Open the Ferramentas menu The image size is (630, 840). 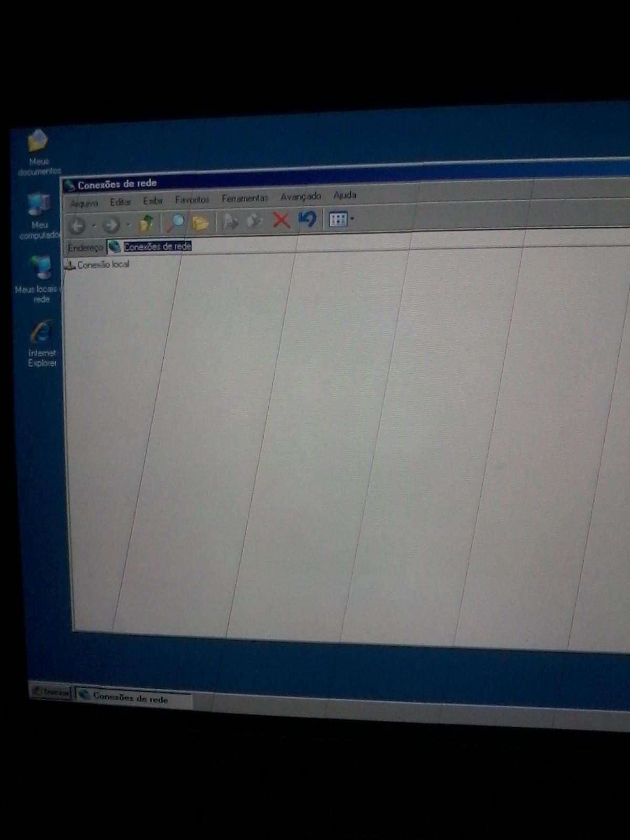[245, 198]
